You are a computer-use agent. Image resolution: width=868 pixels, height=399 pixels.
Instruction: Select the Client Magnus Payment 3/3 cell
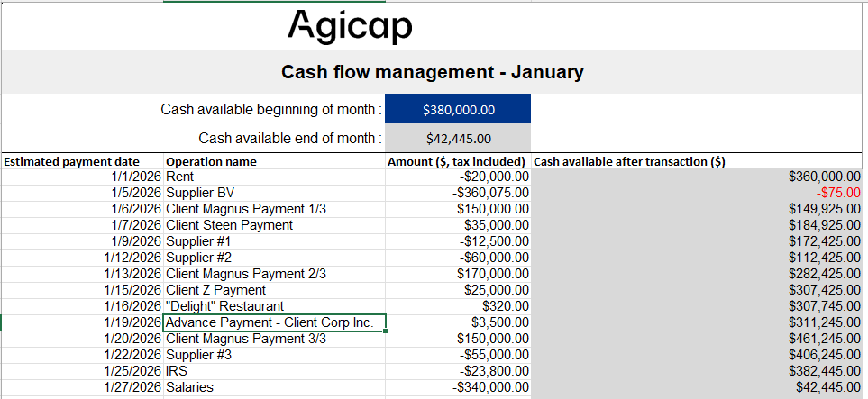pos(275,339)
